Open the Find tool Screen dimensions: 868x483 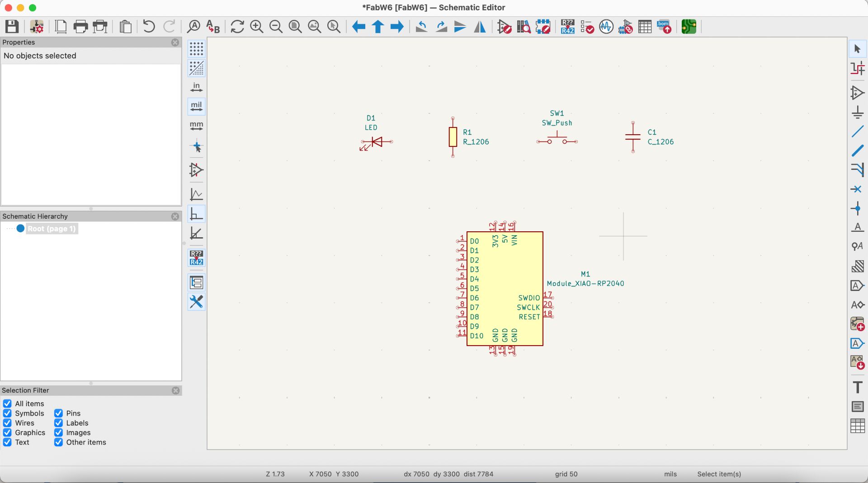pyautogui.click(x=193, y=27)
